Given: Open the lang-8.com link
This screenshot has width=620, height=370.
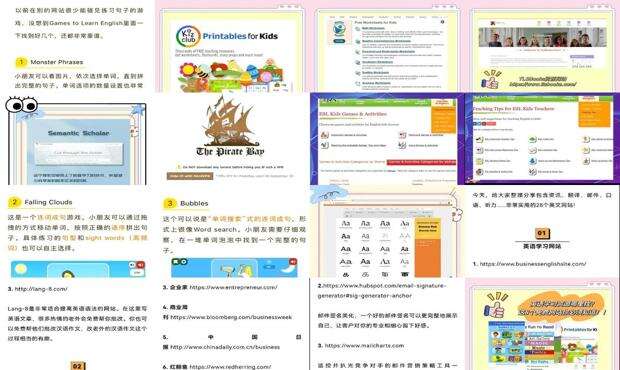Looking at the screenshot, I should [x=41, y=289].
